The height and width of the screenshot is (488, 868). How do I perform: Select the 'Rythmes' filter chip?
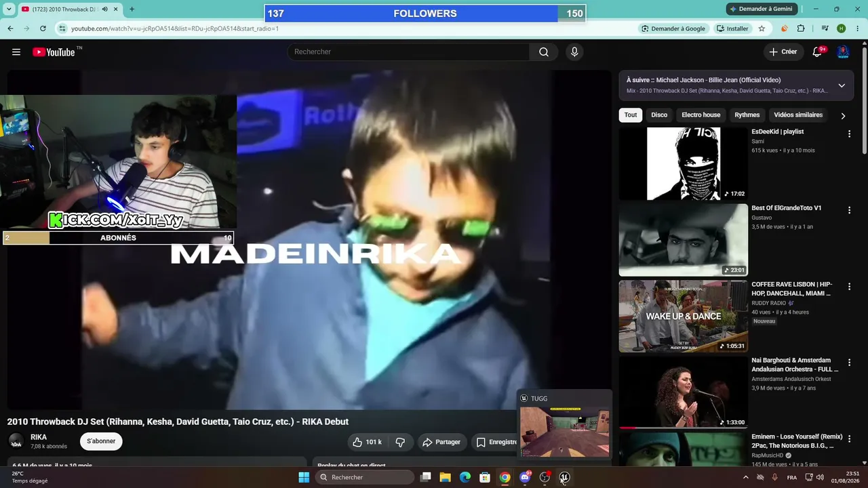pyautogui.click(x=747, y=115)
